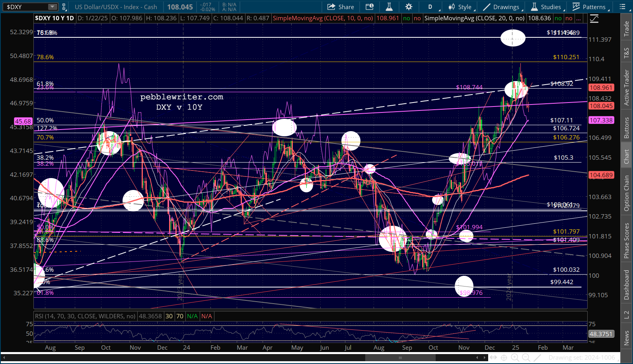Expand the Studies dropdown

click(x=547, y=7)
